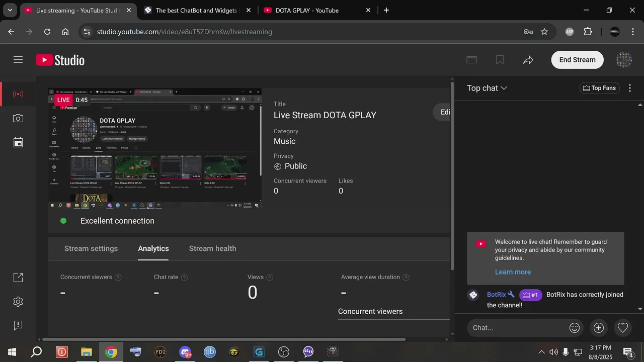The image size is (644, 362).
Task: Follow the Learn more link in chat
Action: pyautogui.click(x=513, y=272)
